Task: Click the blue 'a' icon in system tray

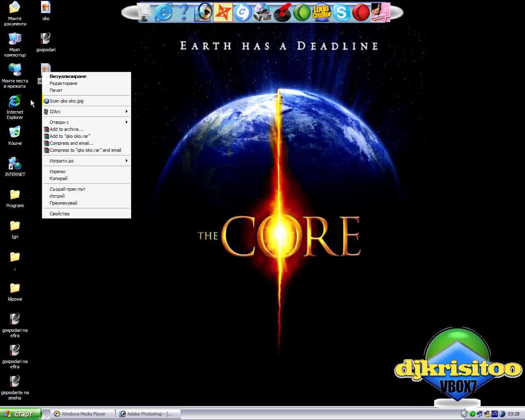Action: (x=502, y=414)
